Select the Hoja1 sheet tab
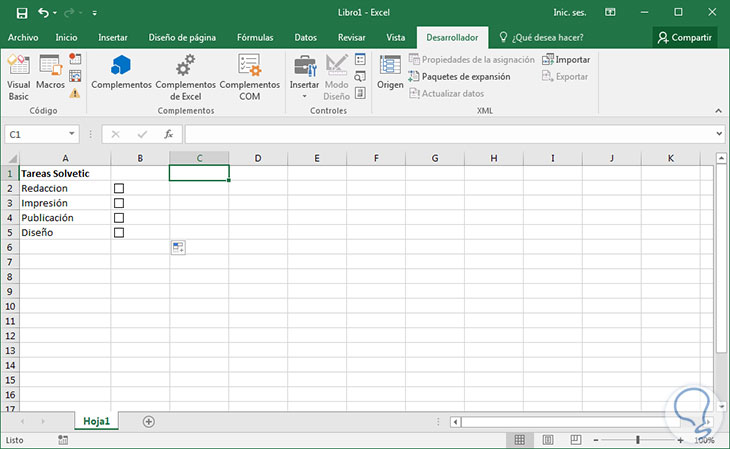The height and width of the screenshot is (449, 730). (x=96, y=421)
